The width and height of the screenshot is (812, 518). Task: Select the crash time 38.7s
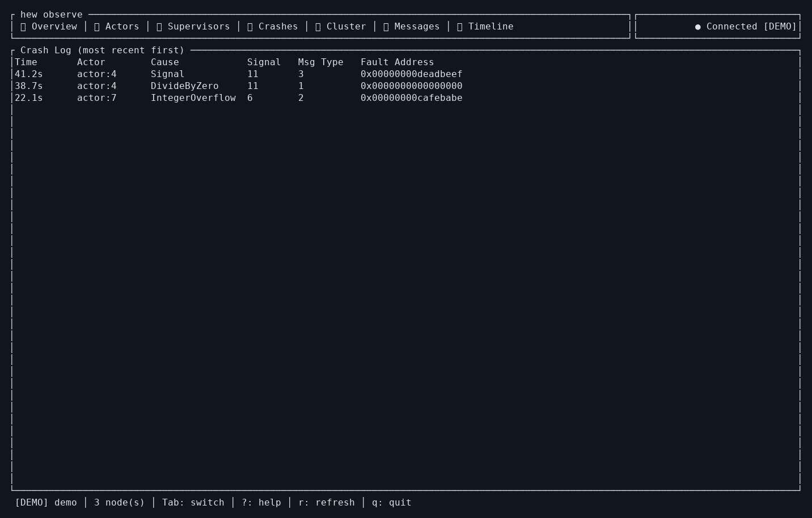coord(29,86)
